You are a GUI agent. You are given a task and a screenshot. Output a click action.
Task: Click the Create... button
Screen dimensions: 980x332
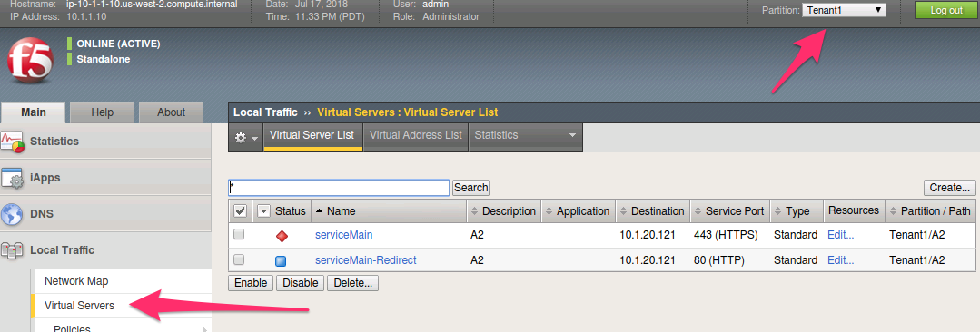tap(949, 187)
